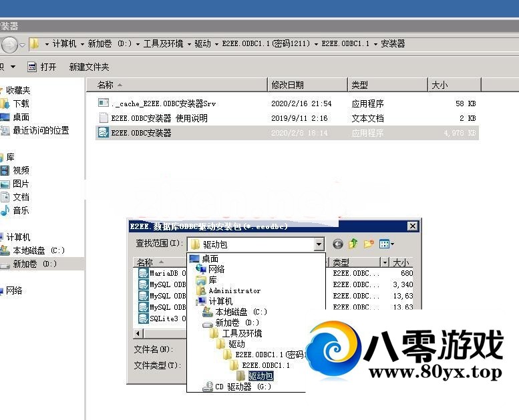
Task: Select 本地磁盘 (C:) in the dropdown list
Action: click(x=241, y=312)
